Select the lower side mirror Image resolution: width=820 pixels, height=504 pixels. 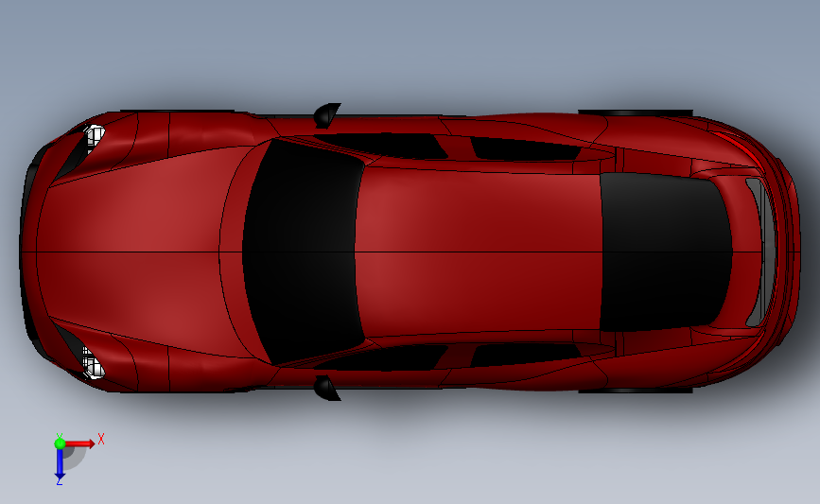click(x=326, y=388)
